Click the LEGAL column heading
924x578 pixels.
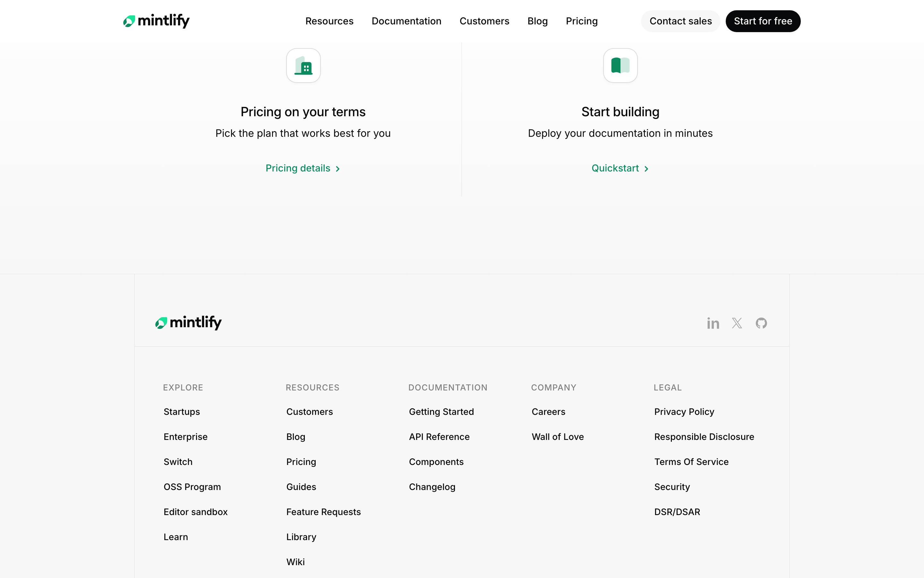667,387
